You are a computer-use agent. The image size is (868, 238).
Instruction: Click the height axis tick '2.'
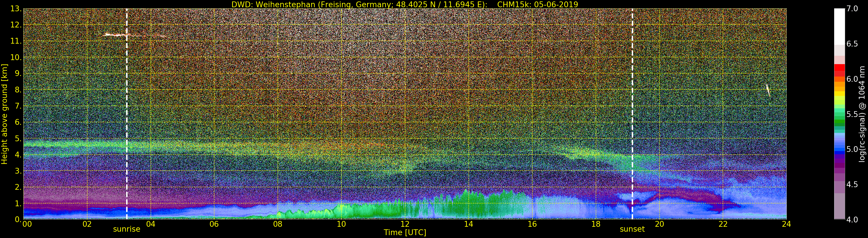pyautogui.click(x=18, y=187)
